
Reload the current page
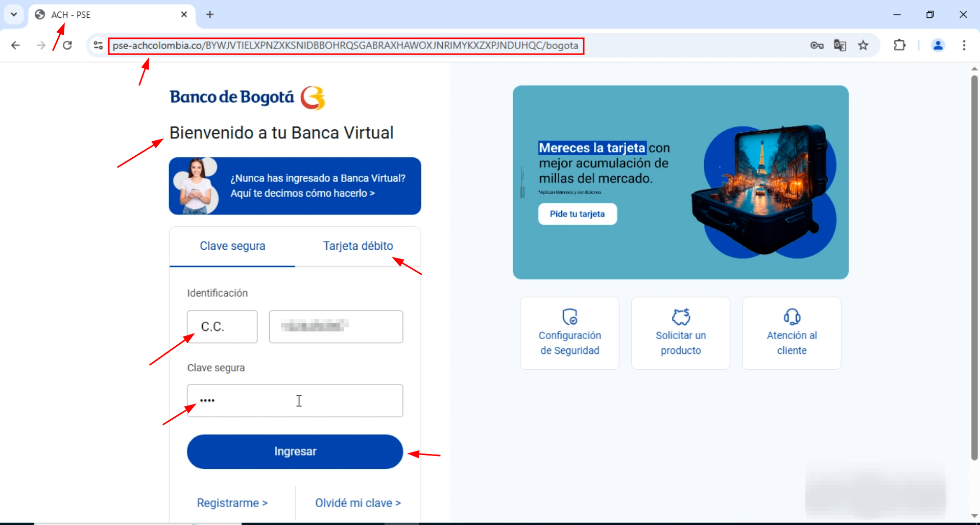pos(67,45)
